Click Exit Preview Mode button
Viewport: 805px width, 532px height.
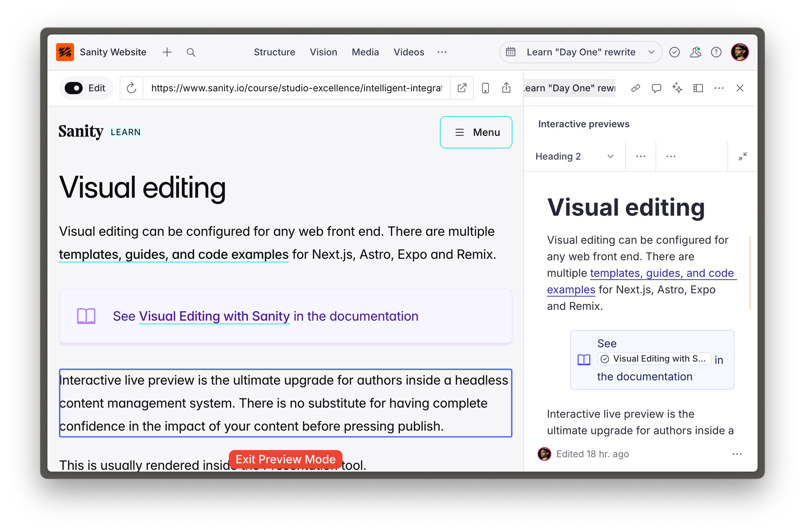[286, 459]
